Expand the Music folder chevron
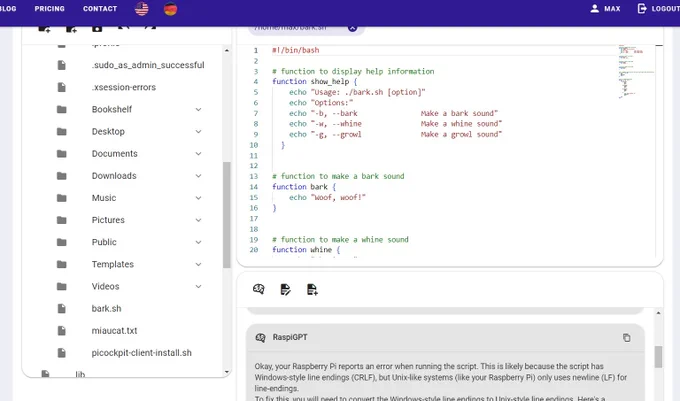The image size is (680, 401). (198, 198)
